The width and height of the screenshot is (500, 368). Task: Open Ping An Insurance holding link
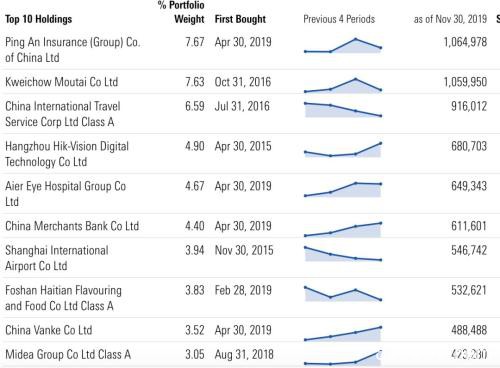tap(72, 50)
